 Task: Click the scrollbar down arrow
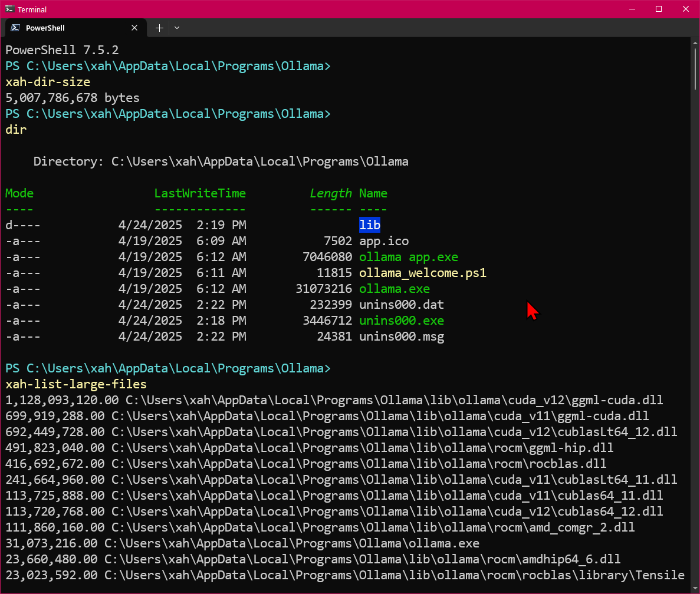[695, 588]
